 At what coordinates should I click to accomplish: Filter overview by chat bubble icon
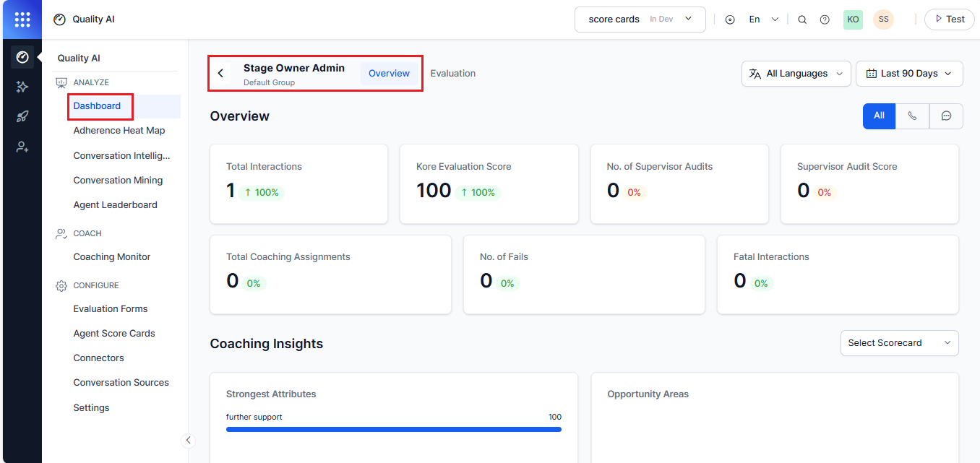coord(946,116)
